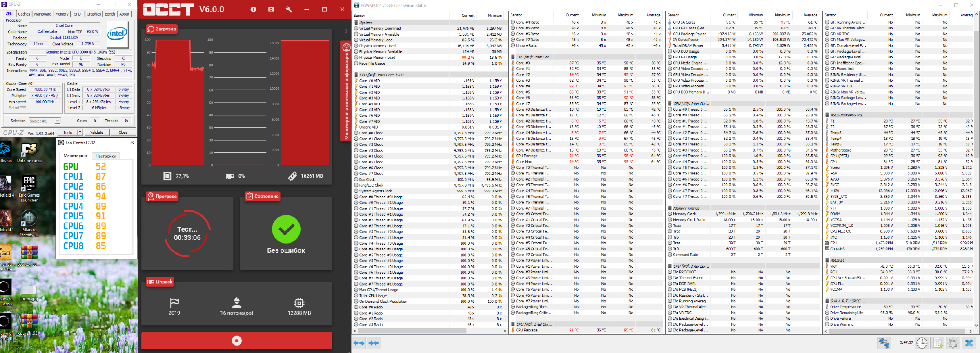Expand HWiNFO sensor columns with the outward arrows

359,343
